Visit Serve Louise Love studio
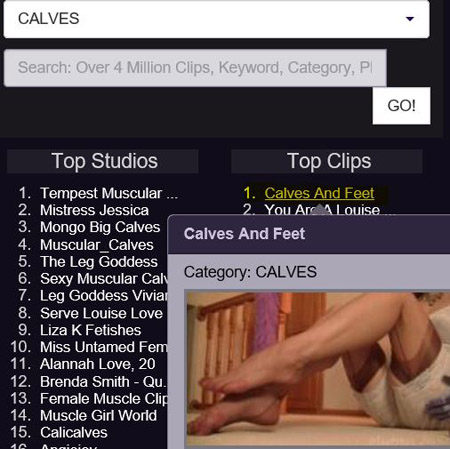 tap(101, 313)
